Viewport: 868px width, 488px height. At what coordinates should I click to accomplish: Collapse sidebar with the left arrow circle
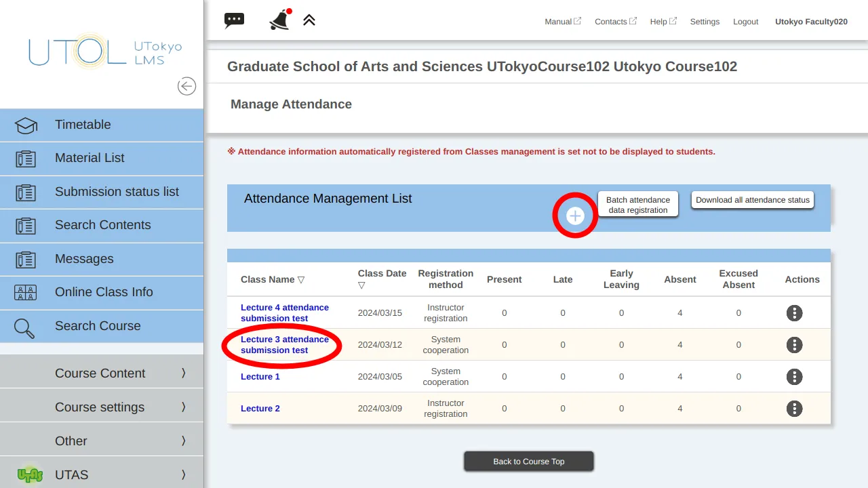[186, 86]
